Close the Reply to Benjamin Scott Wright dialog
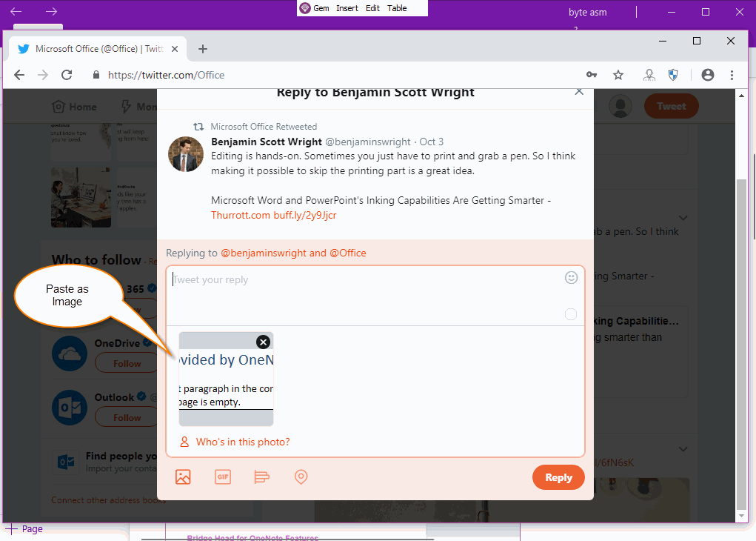The width and height of the screenshot is (756, 541). (579, 91)
